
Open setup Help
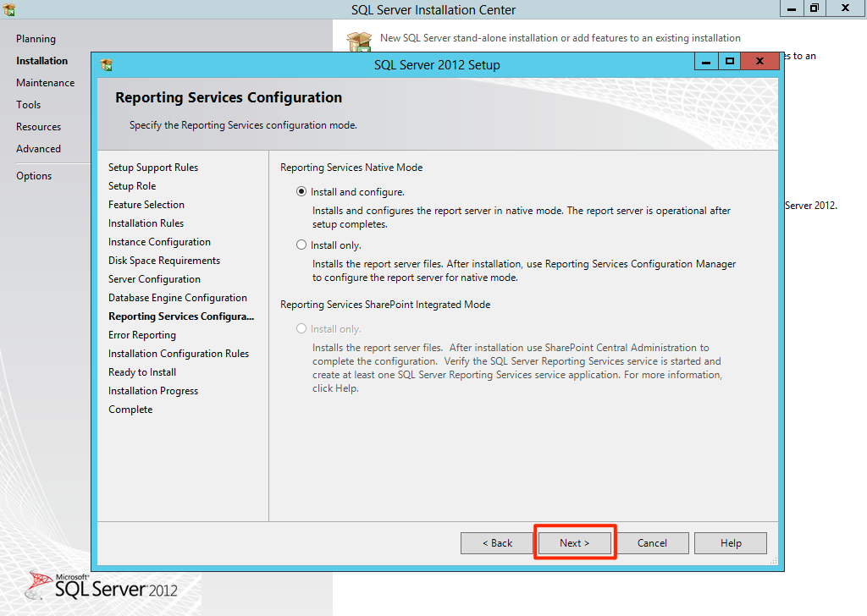pyautogui.click(x=731, y=543)
